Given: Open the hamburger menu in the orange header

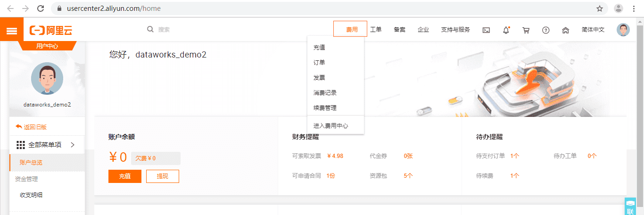Looking at the screenshot, I should 12,31.
